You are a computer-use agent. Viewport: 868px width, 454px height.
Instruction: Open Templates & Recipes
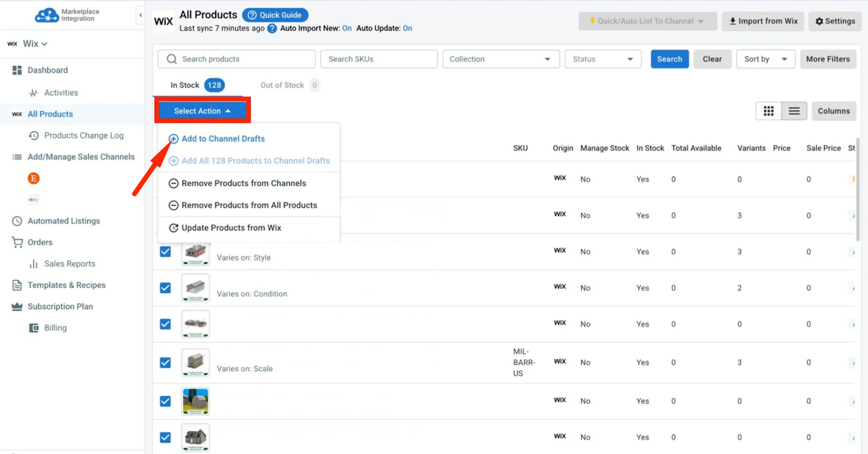click(x=67, y=285)
